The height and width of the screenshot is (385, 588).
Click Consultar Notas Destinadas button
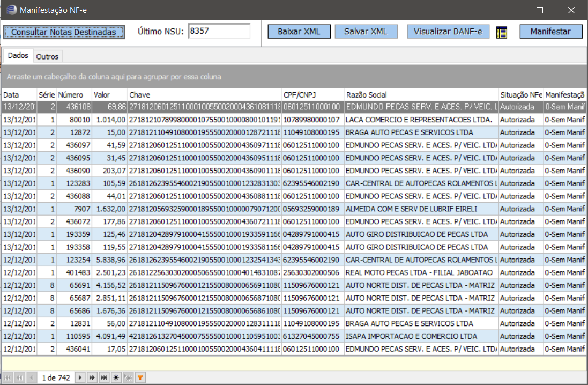pos(64,32)
